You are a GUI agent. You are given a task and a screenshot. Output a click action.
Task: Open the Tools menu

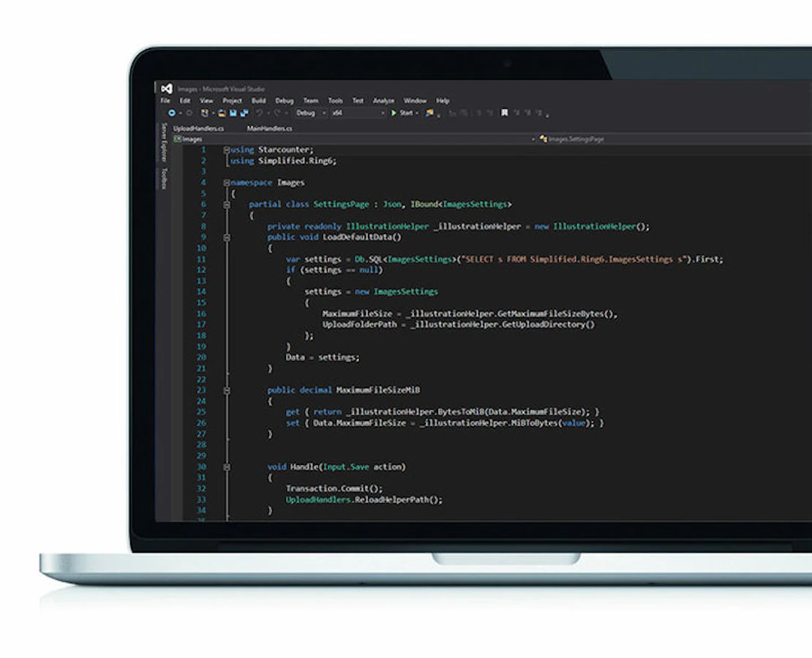click(335, 100)
